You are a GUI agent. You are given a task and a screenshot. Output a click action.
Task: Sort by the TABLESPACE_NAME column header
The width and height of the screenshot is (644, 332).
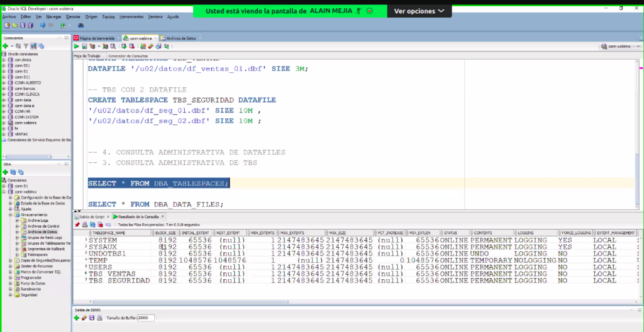click(x=108, y=233)
